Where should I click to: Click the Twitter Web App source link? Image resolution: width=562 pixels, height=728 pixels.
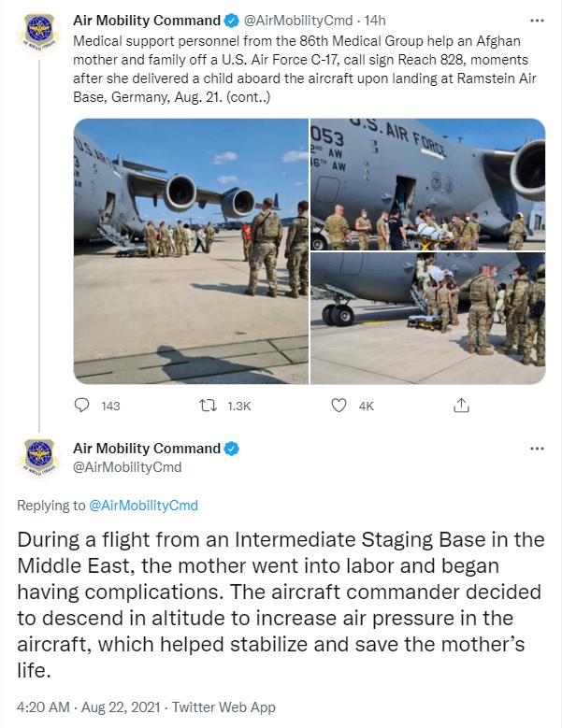pyautogui.click(x=223, y=707)
